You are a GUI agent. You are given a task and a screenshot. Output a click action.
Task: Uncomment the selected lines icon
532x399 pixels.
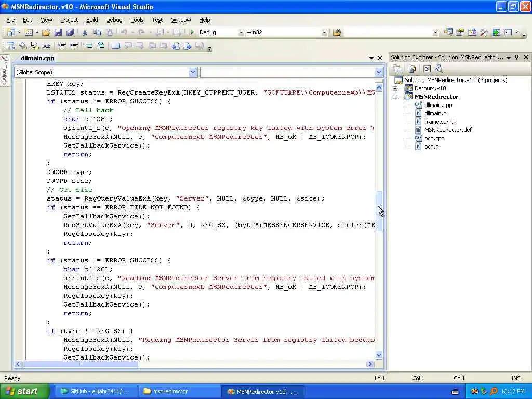point(100,46)
